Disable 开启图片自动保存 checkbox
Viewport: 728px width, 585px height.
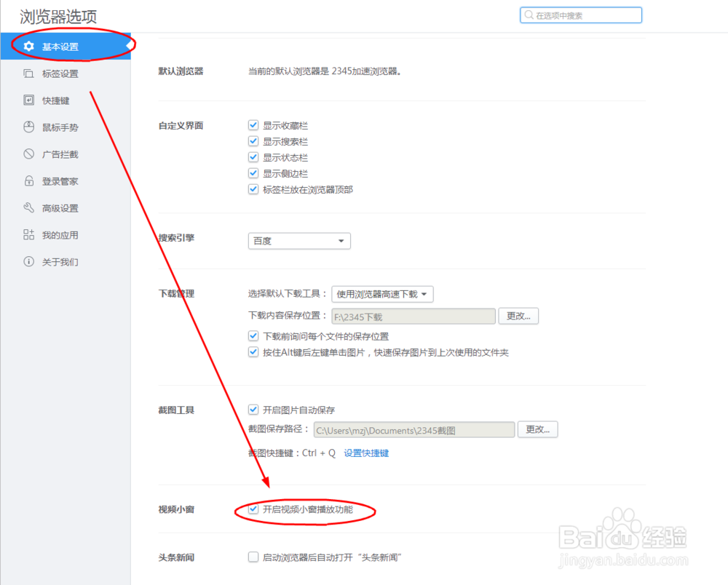[253, 410]
